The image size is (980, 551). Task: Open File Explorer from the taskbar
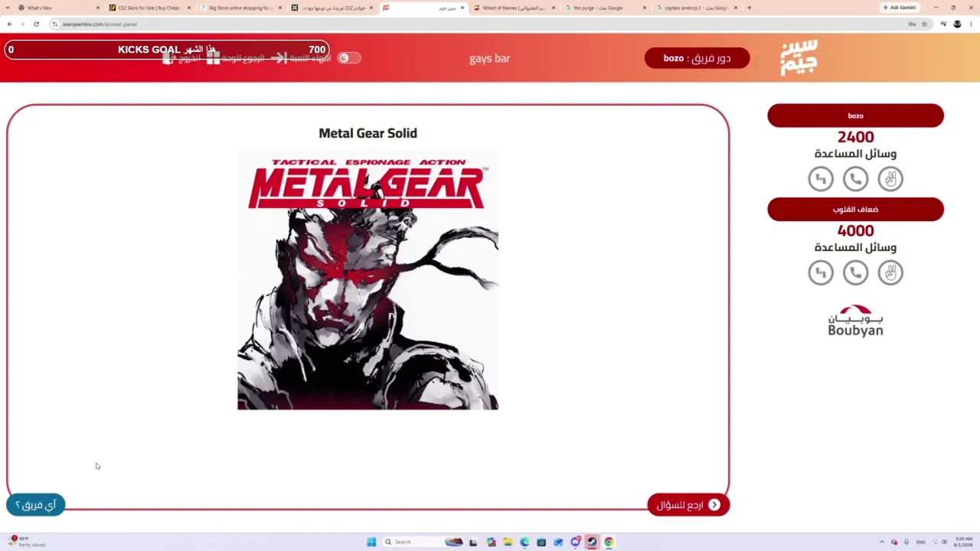[508, 542]
